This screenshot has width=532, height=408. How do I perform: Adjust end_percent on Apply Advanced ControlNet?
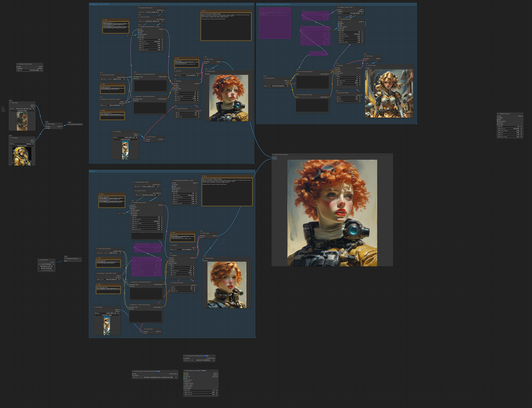201,394
